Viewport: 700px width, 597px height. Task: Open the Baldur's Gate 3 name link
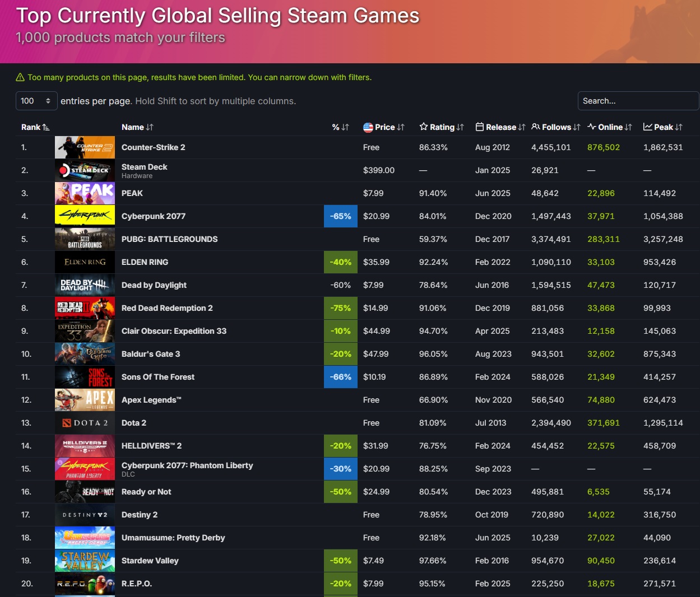[x=151, y=354]
